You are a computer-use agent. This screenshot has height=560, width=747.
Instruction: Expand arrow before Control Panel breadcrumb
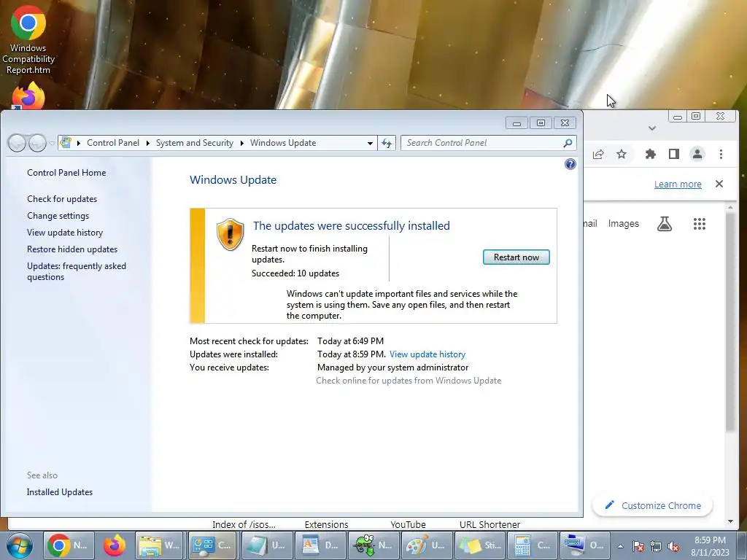click(79, 143)
